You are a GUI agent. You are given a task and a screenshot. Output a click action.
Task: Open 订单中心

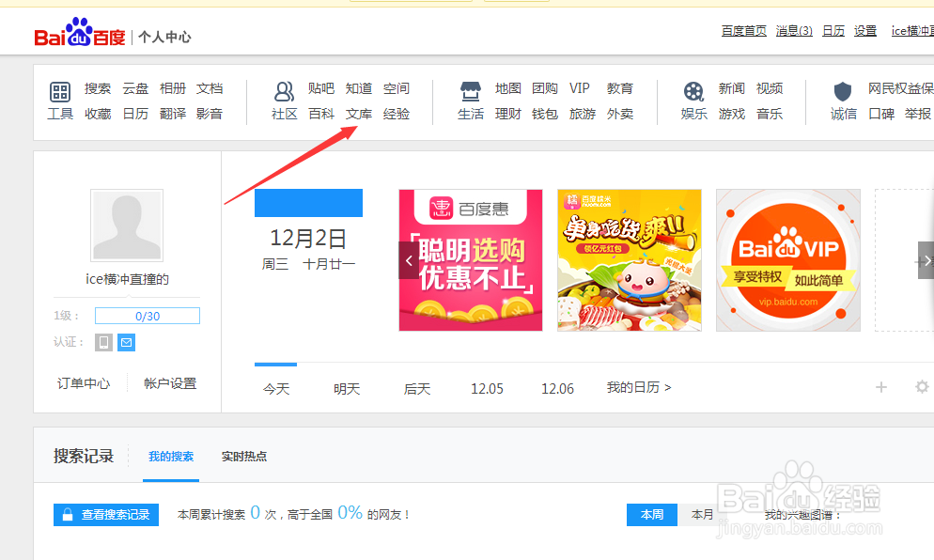coord(84,383)
